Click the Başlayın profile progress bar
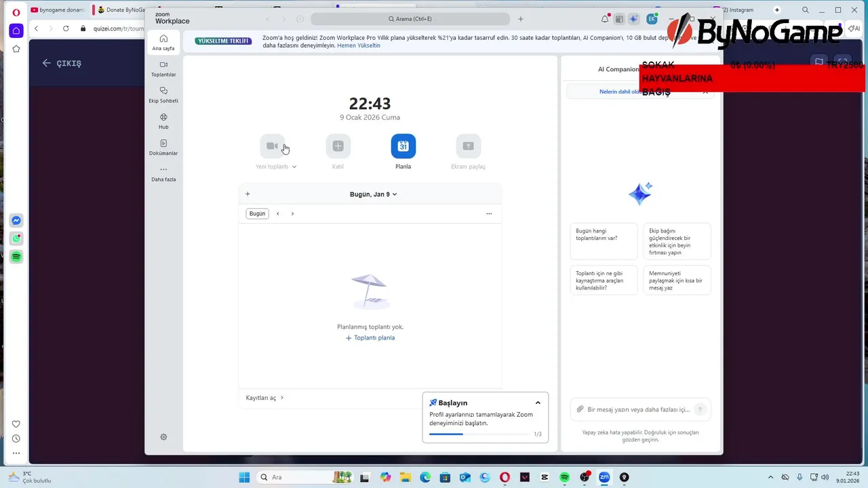 [x=480, y=434]
